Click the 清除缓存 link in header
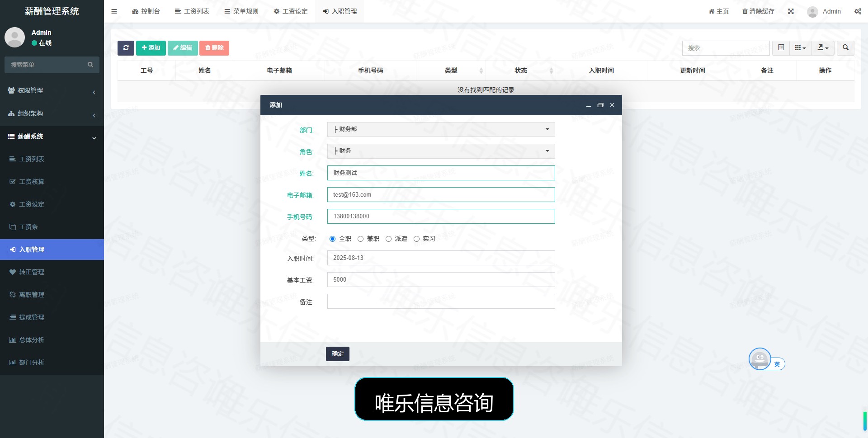The width and height of the screenshot is (868, 438). tap(759, 11)
